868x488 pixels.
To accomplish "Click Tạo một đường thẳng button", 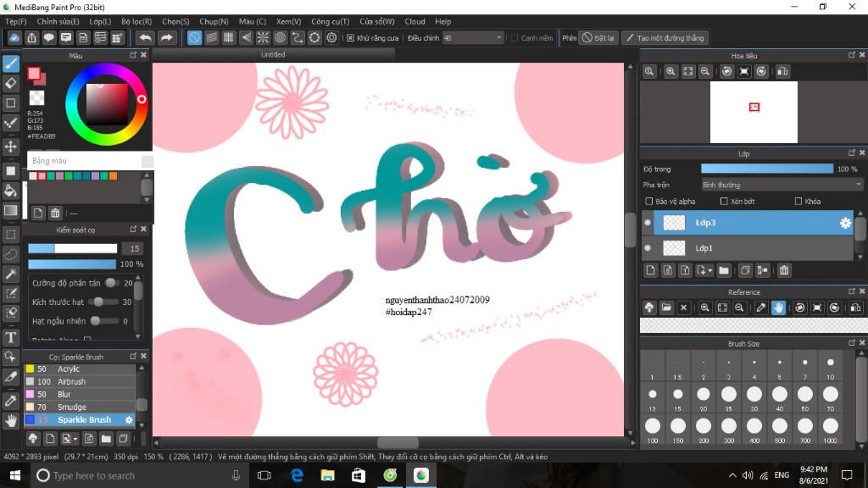I will (665, 37).
